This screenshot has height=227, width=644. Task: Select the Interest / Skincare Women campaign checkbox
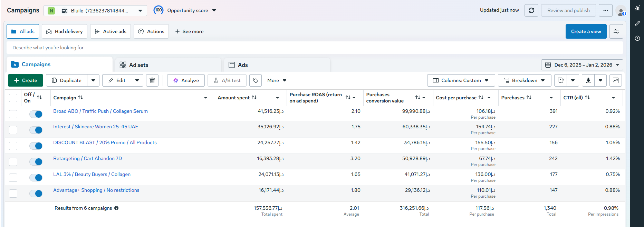[13, 130]
